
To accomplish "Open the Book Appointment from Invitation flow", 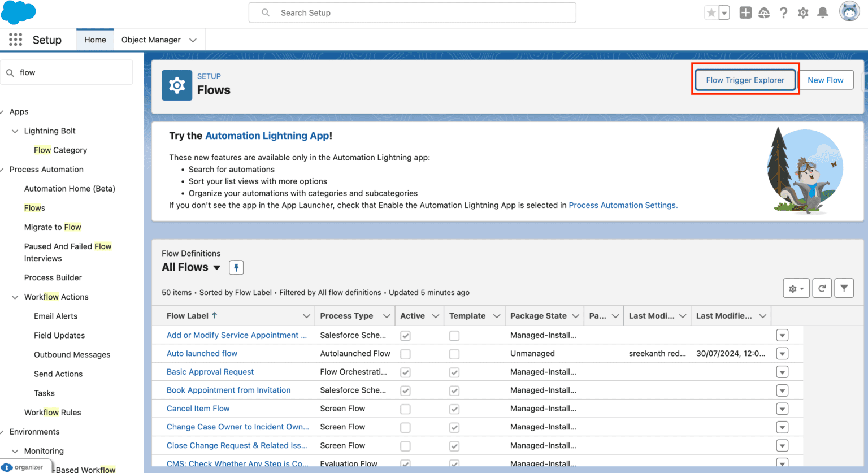I will (x=228, y=390).
